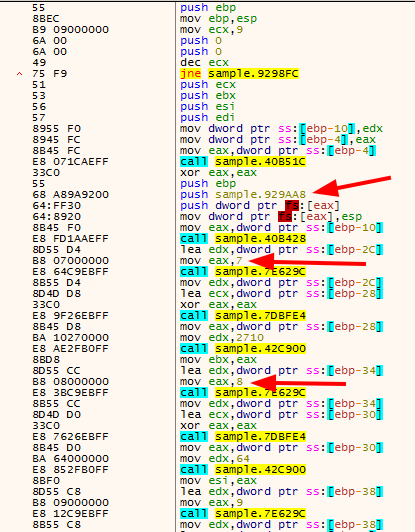Click the mov esi,eax instruction
The width and height of the screenshot is (415, 532).
218,480
